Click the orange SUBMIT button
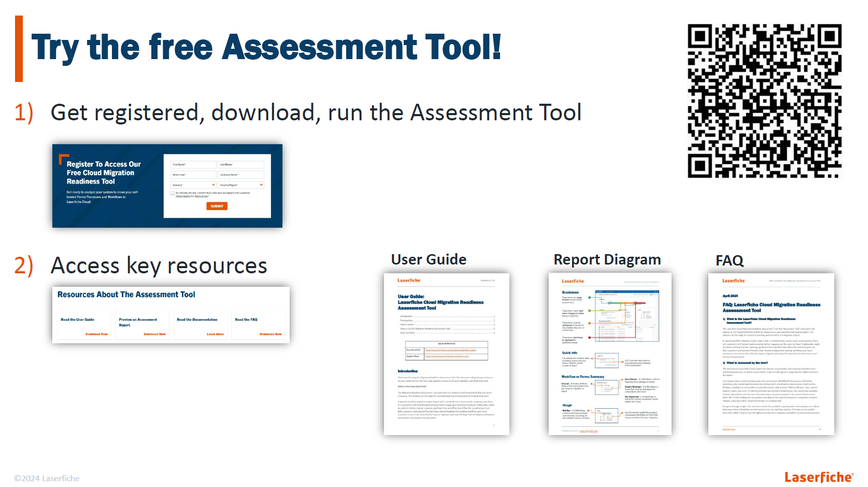 click(217, 206)
